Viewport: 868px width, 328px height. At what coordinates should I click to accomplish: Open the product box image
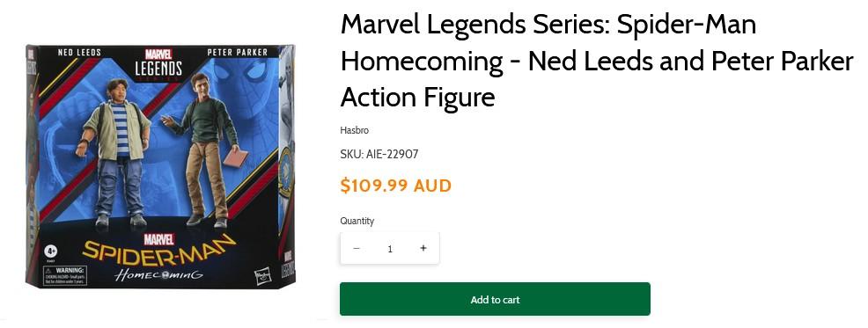pyautogui.click(x=160, y=166)
